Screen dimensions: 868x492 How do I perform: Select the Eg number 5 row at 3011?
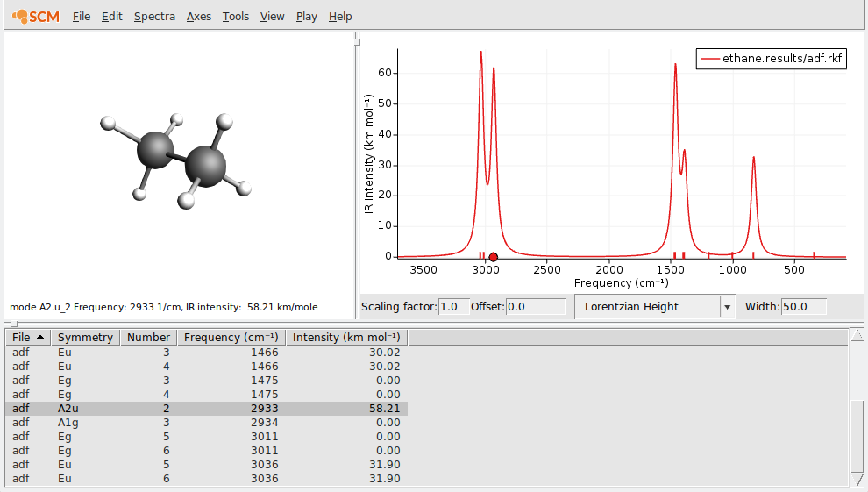[207, 436]
